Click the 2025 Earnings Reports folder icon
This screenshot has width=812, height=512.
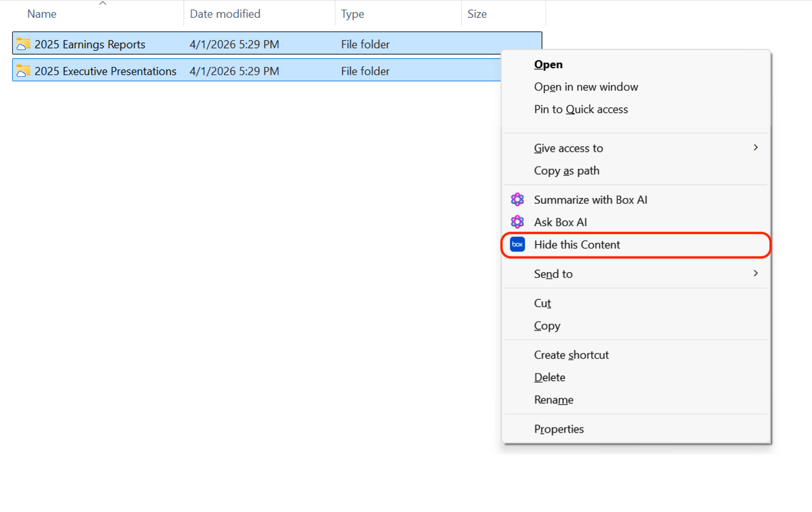[x=23, y=44]
